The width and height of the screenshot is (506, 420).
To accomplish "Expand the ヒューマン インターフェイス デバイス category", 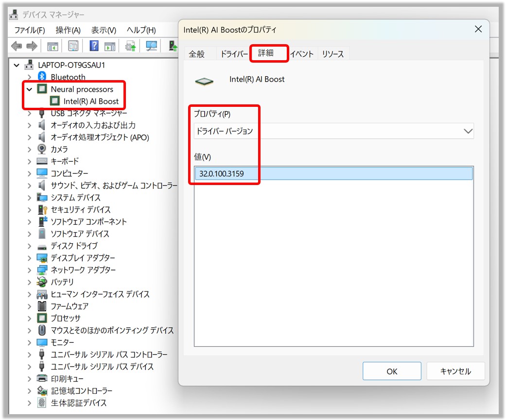I will 29,294.
